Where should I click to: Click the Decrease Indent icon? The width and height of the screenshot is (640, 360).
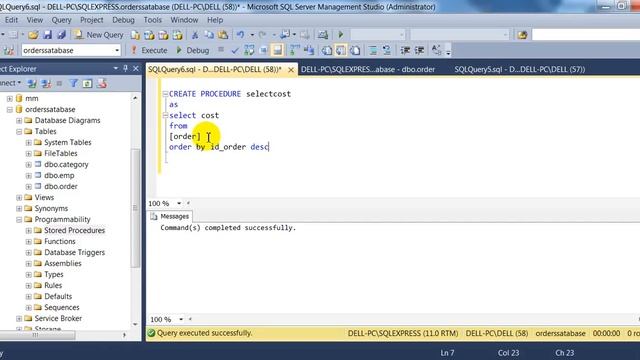tap(405, 51)
